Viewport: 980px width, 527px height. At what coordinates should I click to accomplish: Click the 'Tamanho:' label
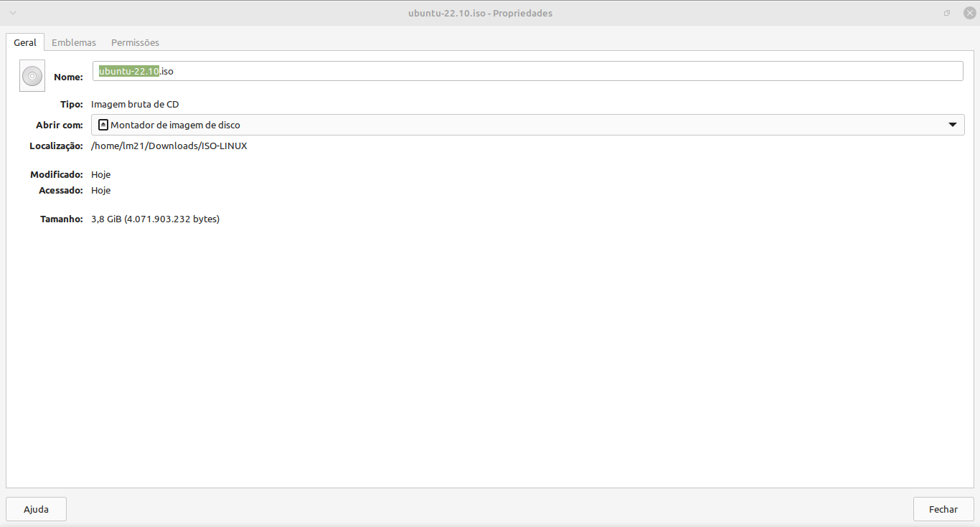click(62, 219)
